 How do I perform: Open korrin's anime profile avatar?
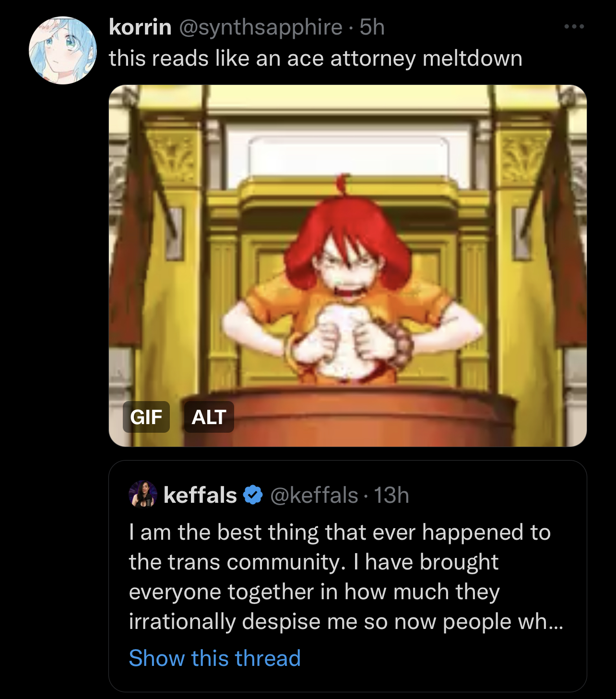(x=63, y=50)
